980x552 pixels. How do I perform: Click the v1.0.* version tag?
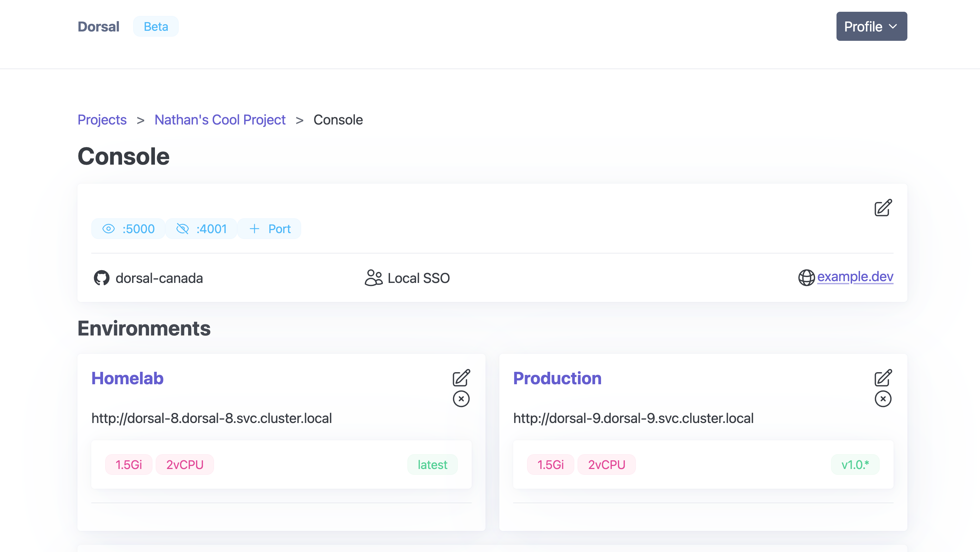(855, 464)
